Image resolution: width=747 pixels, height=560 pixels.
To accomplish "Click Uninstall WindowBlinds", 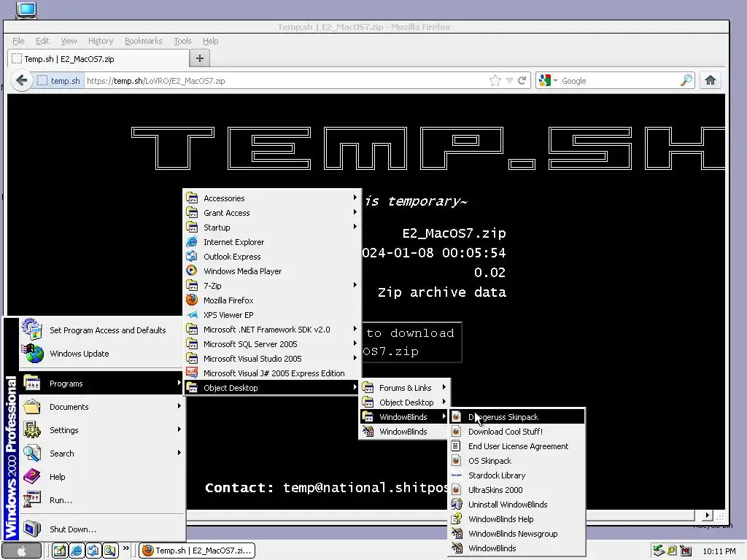I will (517, 505).
